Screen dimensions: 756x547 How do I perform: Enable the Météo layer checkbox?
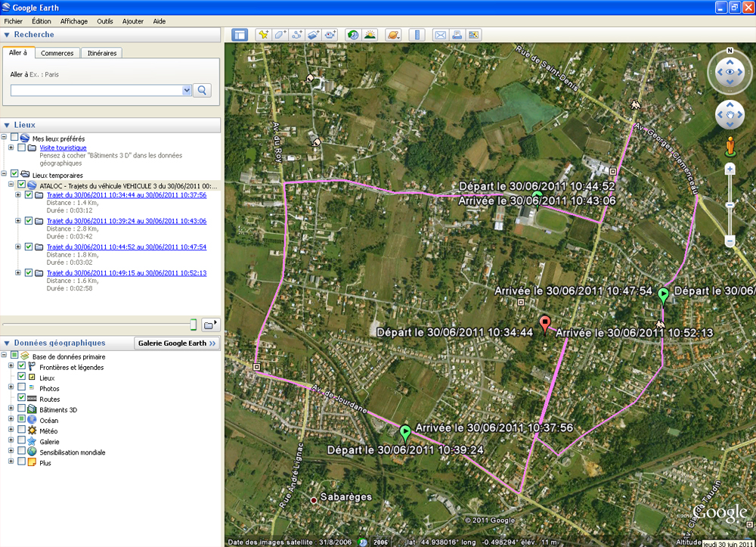(22, 429)
